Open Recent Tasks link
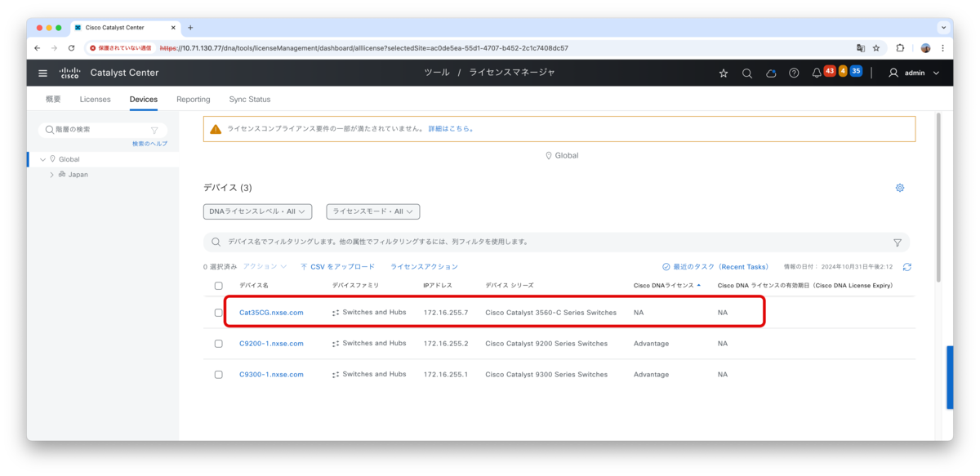The width and height of the screenshot is (980, 476). [715, 267]
